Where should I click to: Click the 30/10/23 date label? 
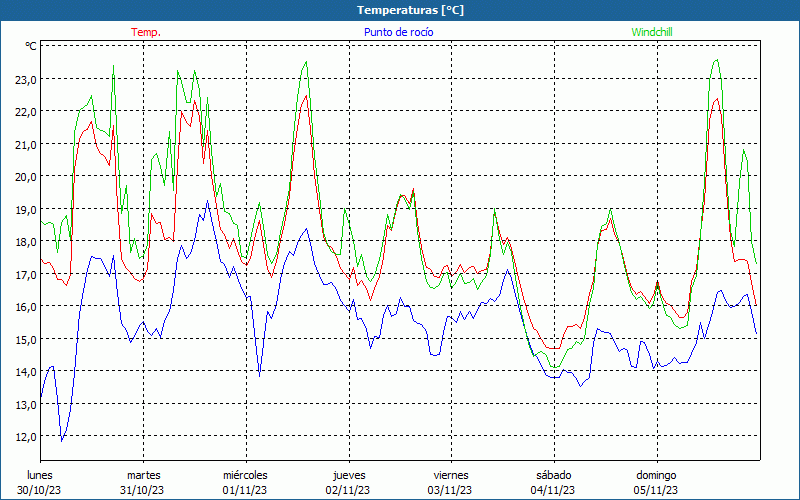39,490
